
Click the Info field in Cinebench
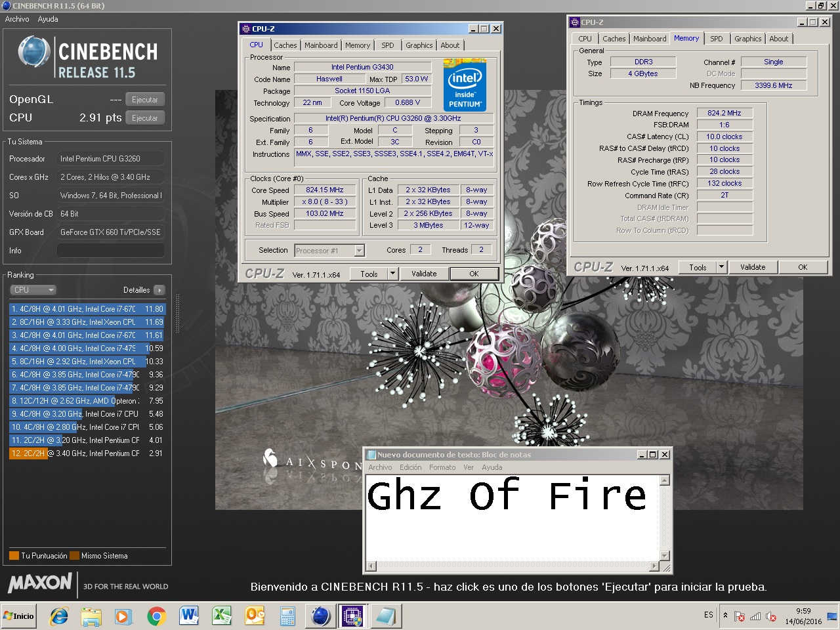coord(110,251)
